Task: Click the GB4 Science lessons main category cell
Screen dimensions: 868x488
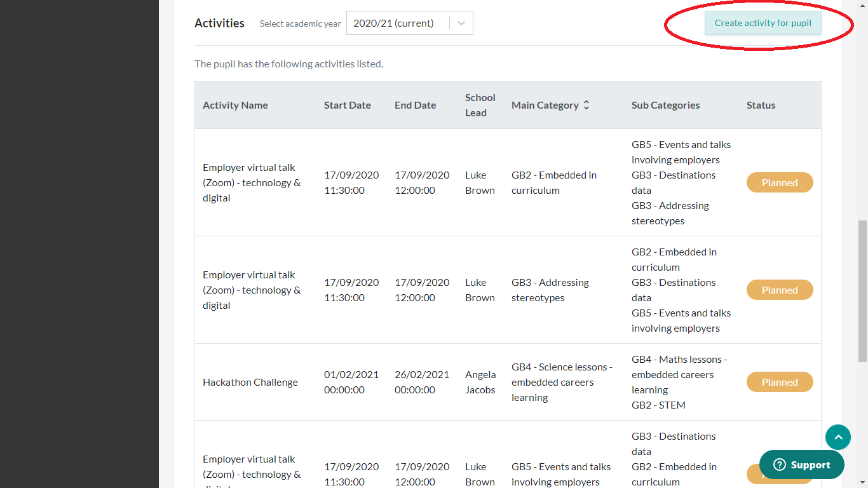Action: click(562, 383)
